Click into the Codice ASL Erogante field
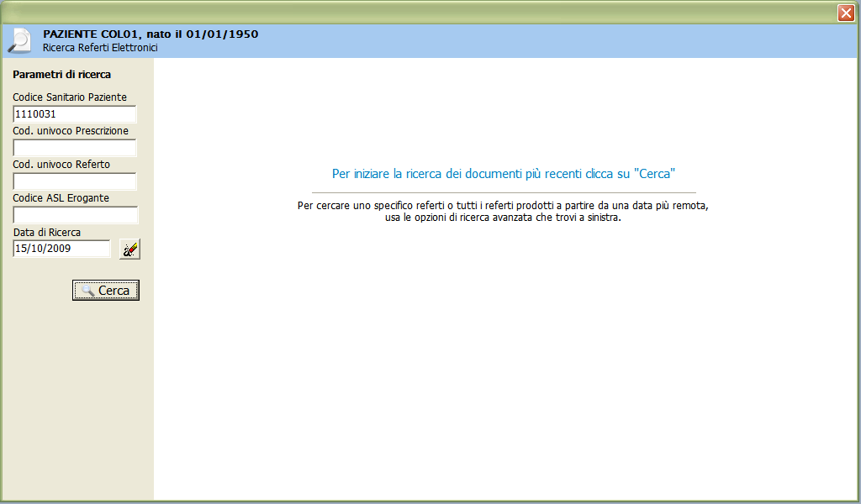 coord(74,215)
